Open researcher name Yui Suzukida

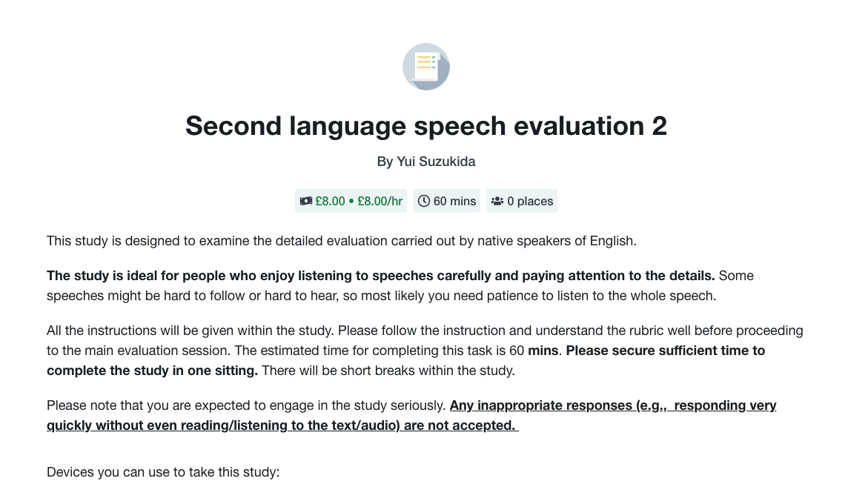coord(436,162)
